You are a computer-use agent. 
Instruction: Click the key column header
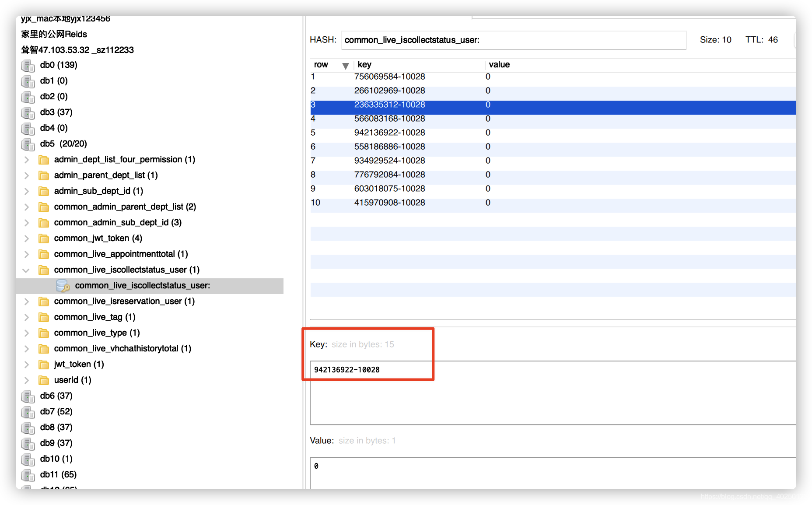[x=419, y=65]
